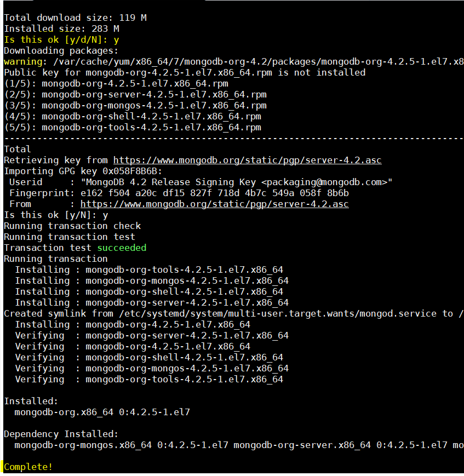Image resolution: width=464 pixels, height=476 pixels.
Task: Open the server-4.2.asc link on the 'From' line
Action: click(214, 204)
